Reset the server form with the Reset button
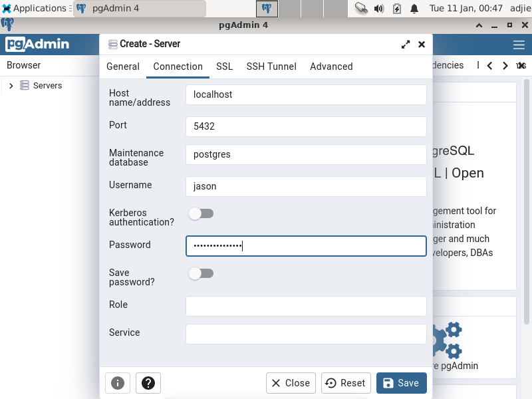Viewport: 532px width, 399px height. click(x=346, y=383)
